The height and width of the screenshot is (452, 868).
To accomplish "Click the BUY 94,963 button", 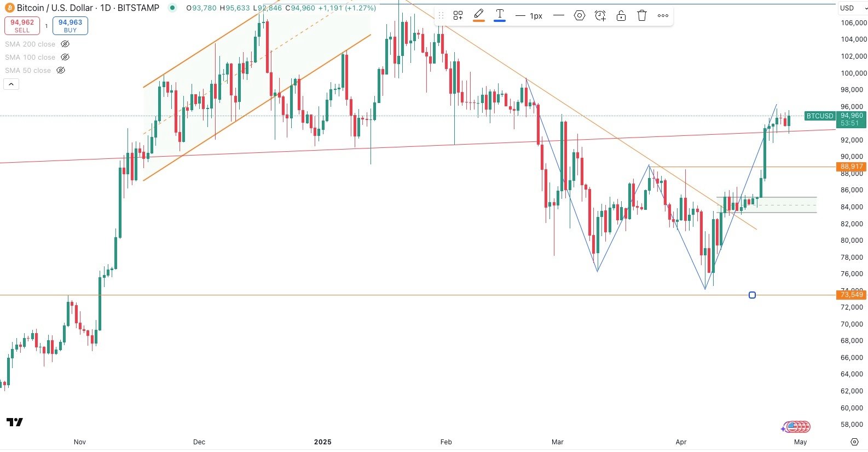I will pos(70,26).
